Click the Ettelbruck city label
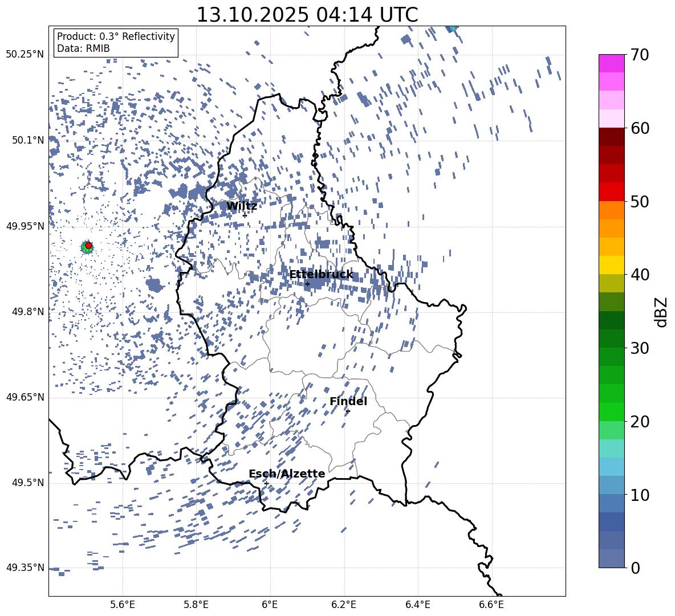This screenshot has width=675, height=616. tap(321, 275)
